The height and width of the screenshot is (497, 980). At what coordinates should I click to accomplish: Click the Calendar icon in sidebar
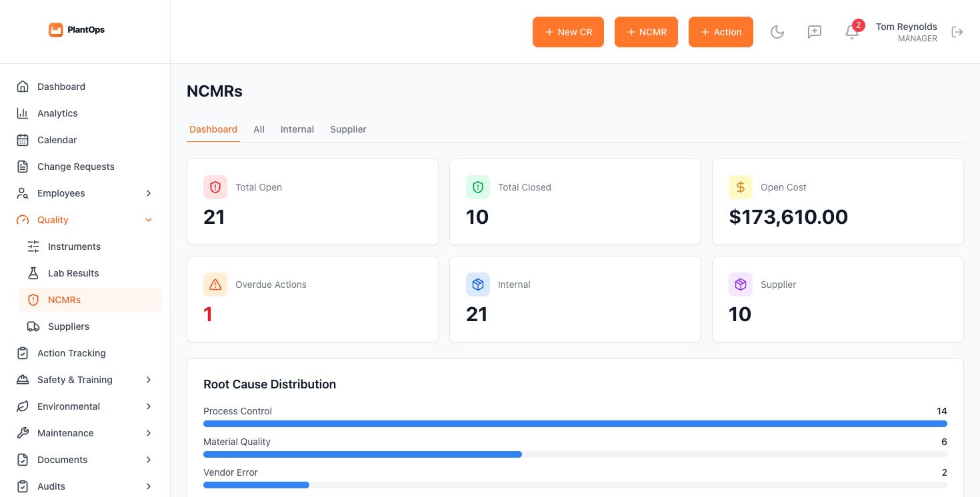click(23, 140)
